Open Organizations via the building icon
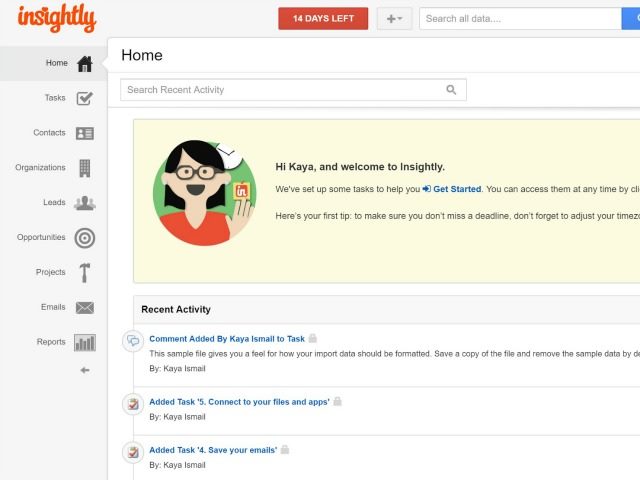 pos(85,168)
